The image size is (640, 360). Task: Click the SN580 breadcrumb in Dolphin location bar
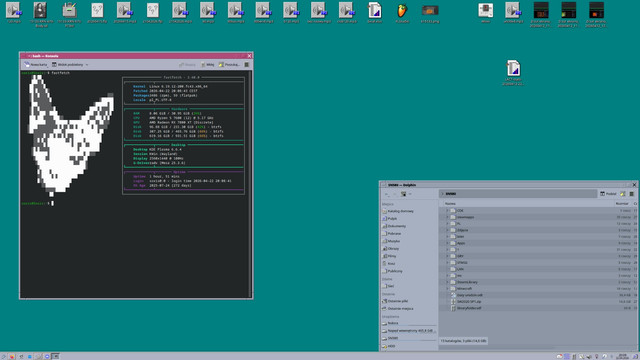click(451, 194)
